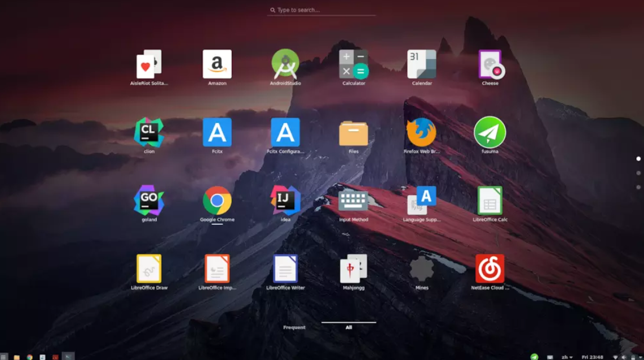Select the All apps tab

[x=349, y=327]
